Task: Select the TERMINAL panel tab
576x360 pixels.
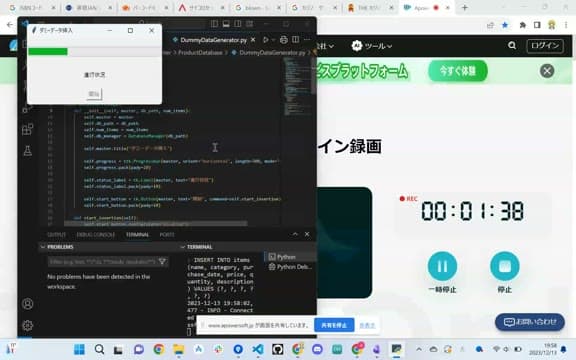Action: pyautogui.click(x=137, y=234)
